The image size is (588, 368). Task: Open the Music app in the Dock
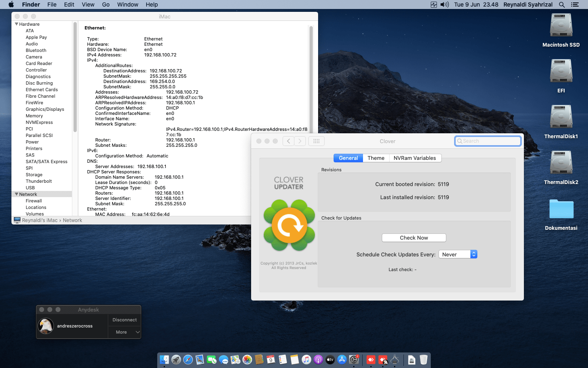(x=306, y=360)
